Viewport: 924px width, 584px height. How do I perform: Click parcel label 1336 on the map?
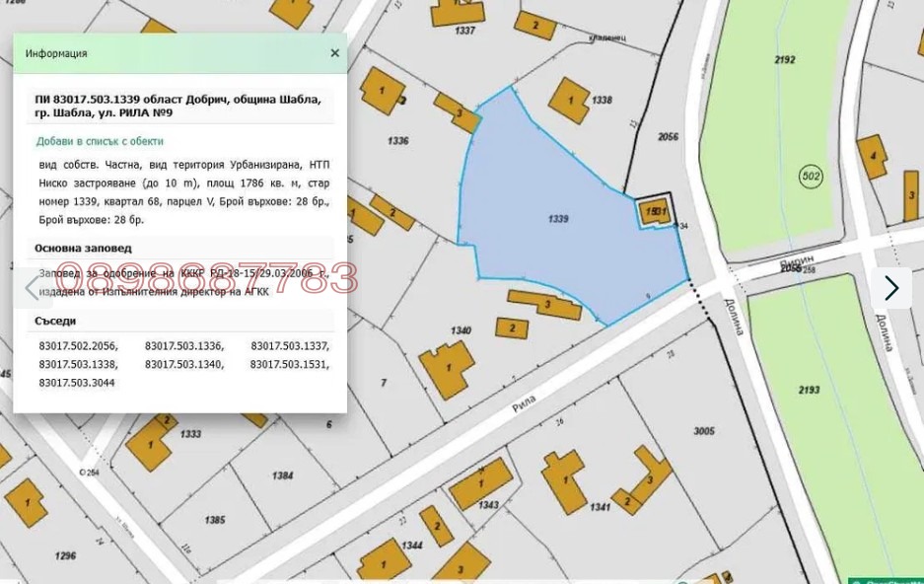398,141
